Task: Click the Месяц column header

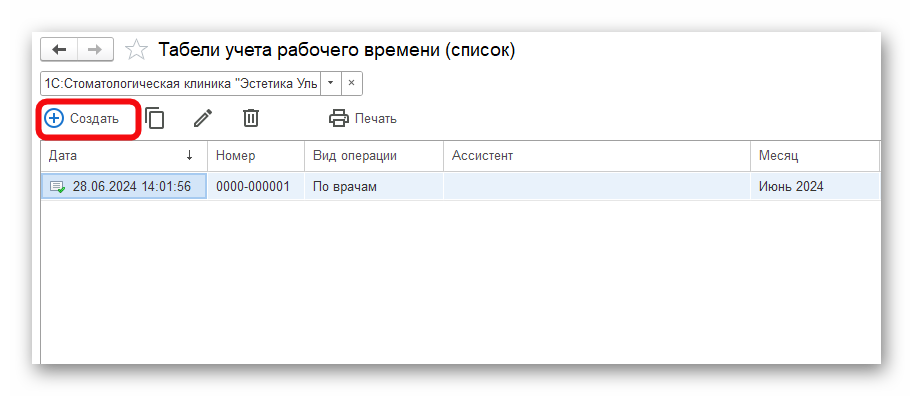Action: [815, 155]
